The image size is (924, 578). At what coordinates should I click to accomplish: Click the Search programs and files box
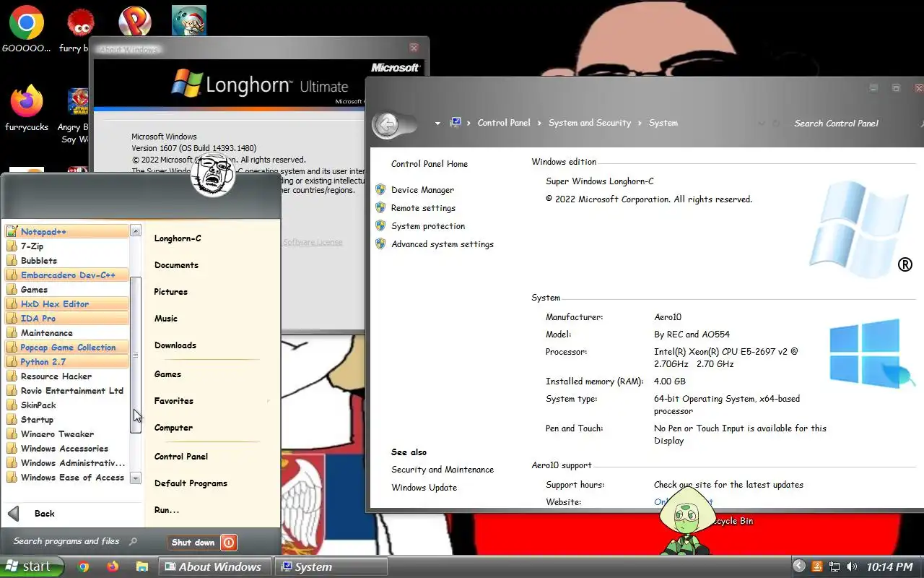pyautogui.click(x=75, y=541)
